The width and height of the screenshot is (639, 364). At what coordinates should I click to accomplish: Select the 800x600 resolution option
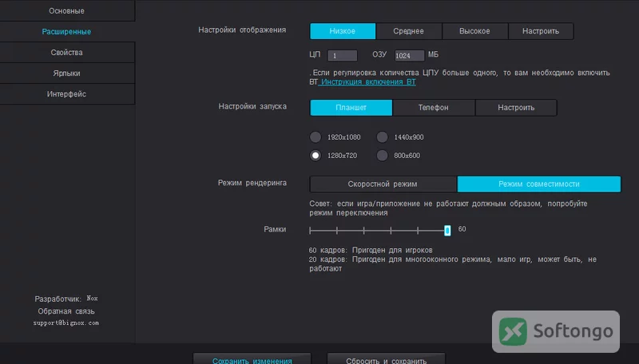point(383,156)
